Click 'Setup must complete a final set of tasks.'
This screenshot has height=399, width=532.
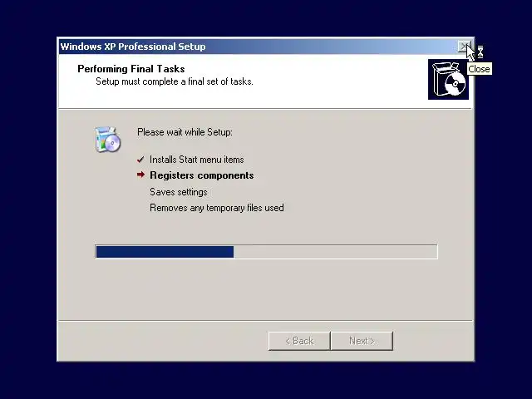click(175, 81)
